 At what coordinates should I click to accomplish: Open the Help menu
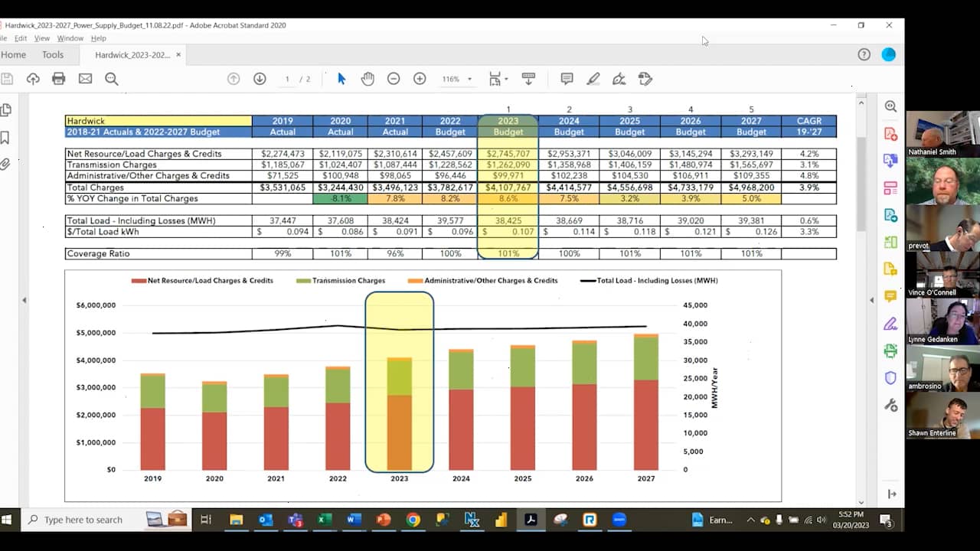point(99,38)
